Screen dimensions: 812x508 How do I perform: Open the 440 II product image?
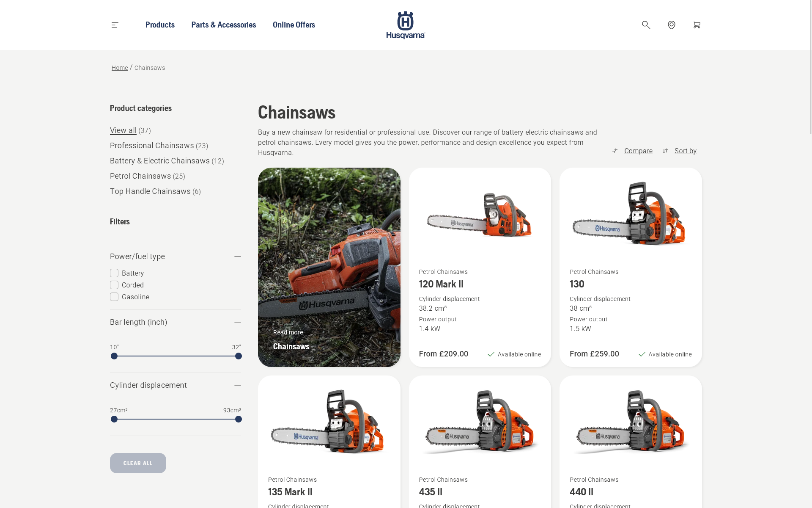[x=630, y=422]
